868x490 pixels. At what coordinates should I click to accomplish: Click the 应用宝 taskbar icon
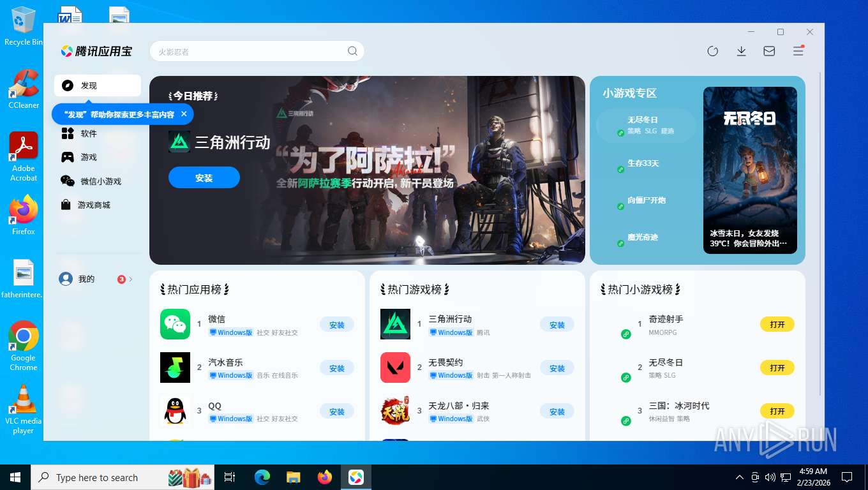coord(356,477)
